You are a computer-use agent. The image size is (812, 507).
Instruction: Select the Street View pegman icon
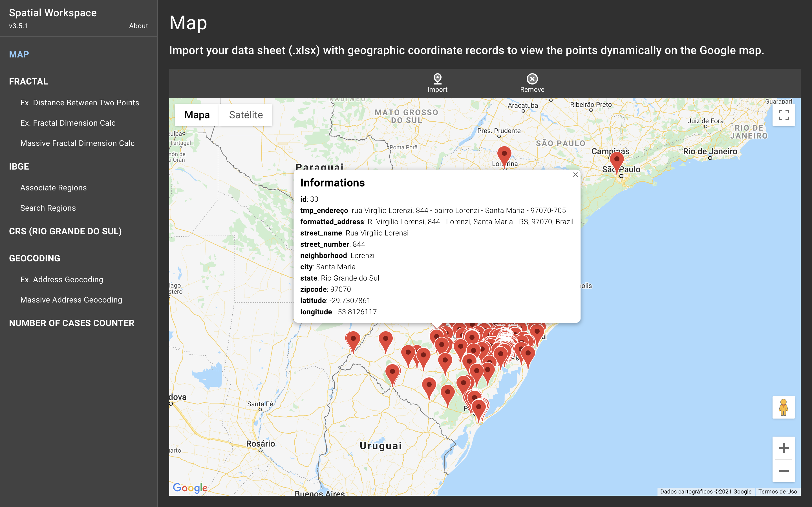783,407
